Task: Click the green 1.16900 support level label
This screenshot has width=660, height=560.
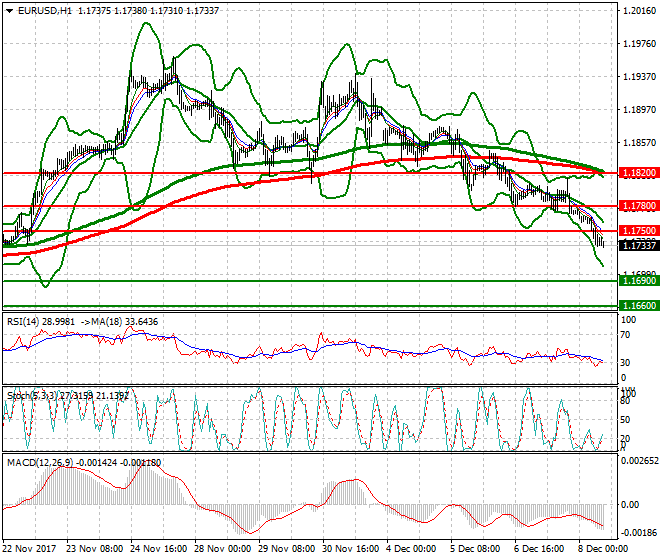Action: point(639,281)
